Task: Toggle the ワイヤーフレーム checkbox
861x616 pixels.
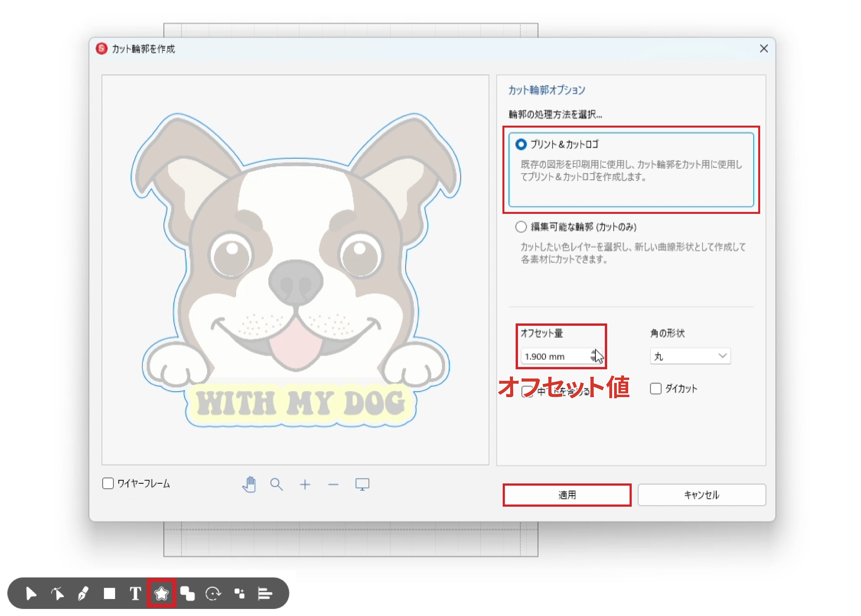Action: click(x=108, y=483)
